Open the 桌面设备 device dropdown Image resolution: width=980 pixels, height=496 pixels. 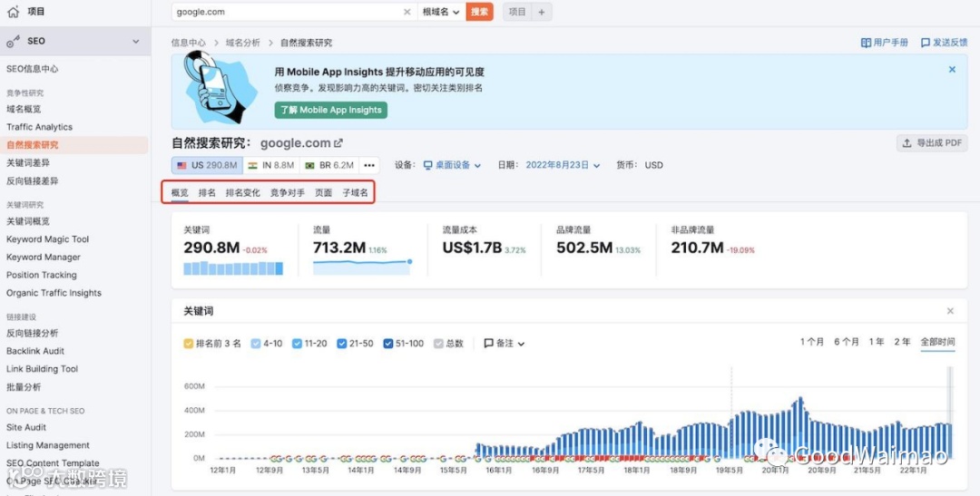click(453, 166)
